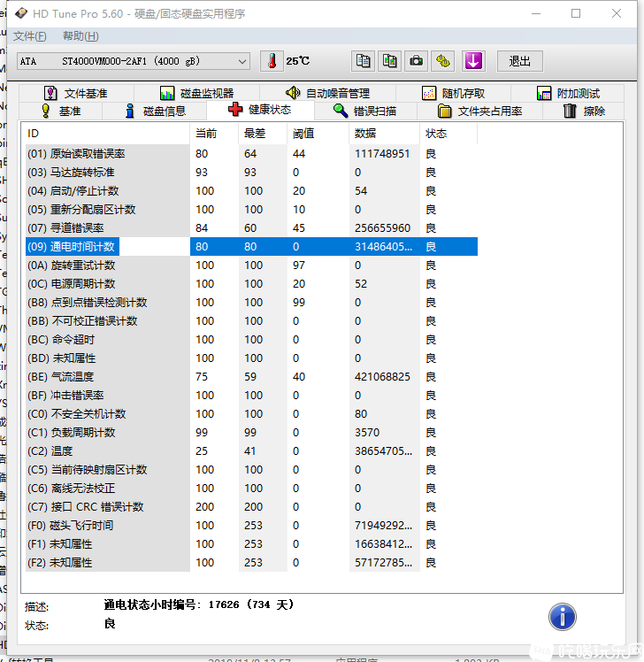Click the red cross health status icon
The height and width of the screenshot is (662, 644).
coord(235,110)
